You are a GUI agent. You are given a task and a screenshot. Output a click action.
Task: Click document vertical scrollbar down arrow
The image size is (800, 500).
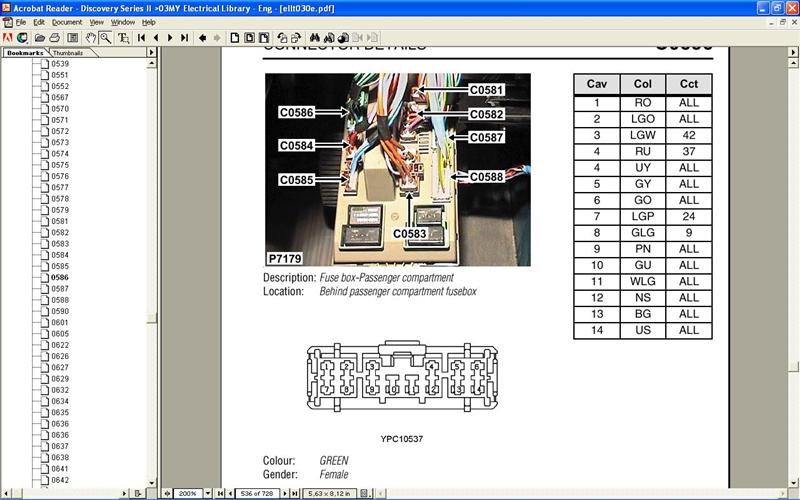pyautogui.click(x=793, y=483)
